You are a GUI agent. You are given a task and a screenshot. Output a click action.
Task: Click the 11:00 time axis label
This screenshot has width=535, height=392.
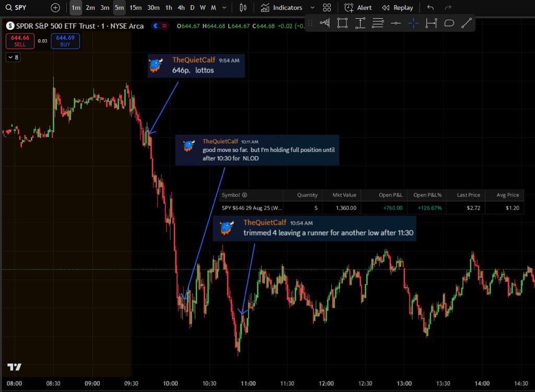click(248, 384)
